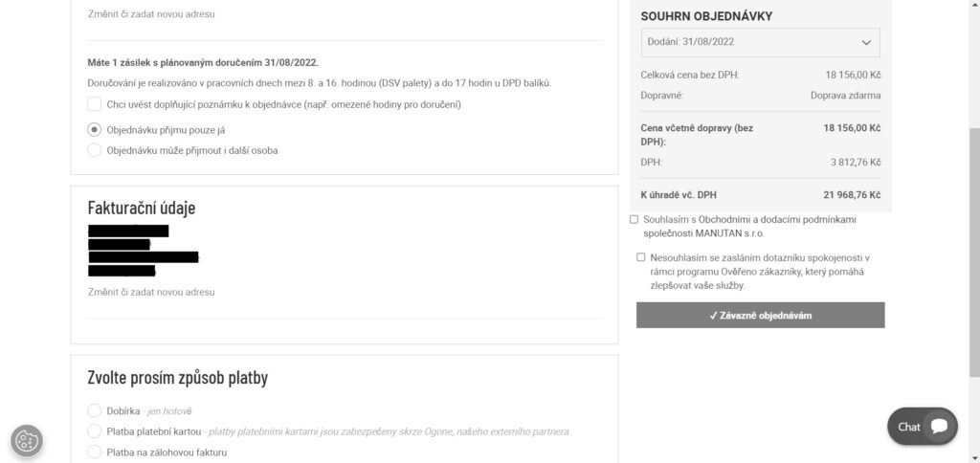Click the Fakturační údaje heading

coord(142,208)
